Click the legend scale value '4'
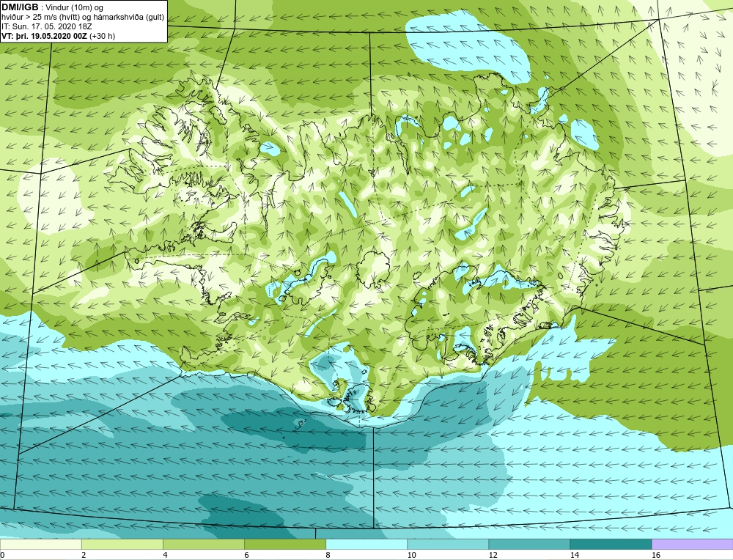The width and height of the screenshot is (733, 560). [165, 556]
